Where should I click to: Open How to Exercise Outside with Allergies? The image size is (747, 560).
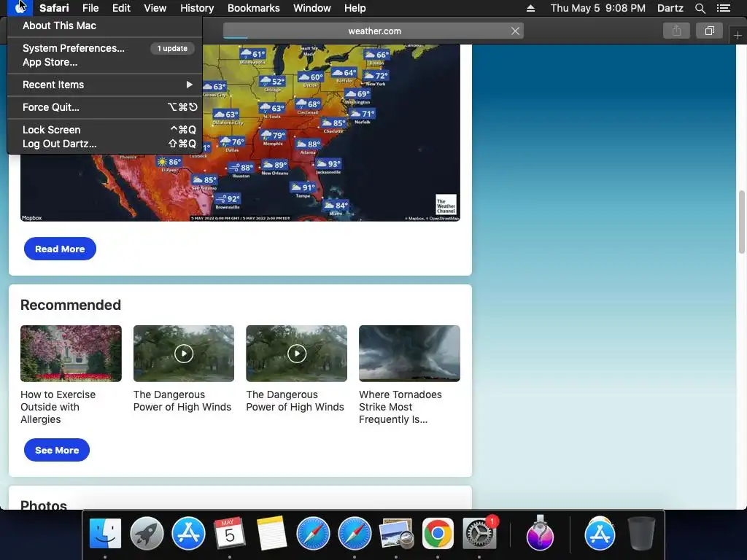(x=58, y=407)
